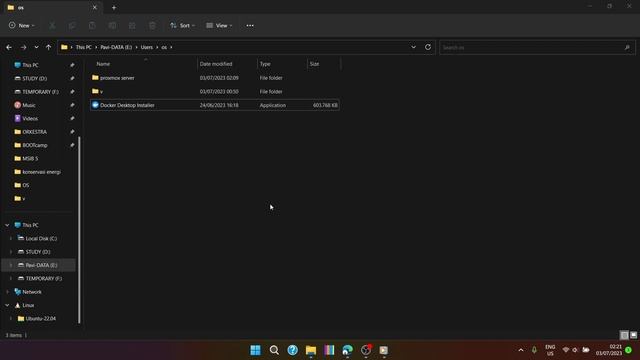This screenshot has width=640, height=360.
Task: Show hidden system tray icons
Action: (x=521, y=350)
